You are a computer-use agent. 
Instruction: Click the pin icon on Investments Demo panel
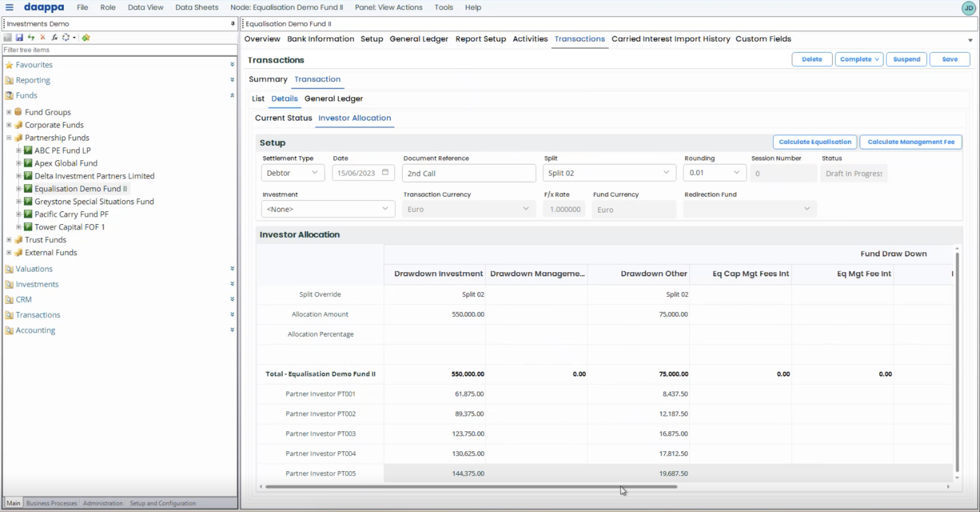(233, 24)
